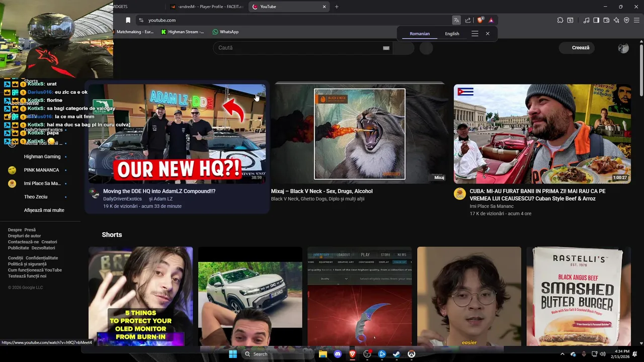This screenshot has width=644, height=362.
Task: Open the Despre footer link
Action: click(x=15, y=230)
